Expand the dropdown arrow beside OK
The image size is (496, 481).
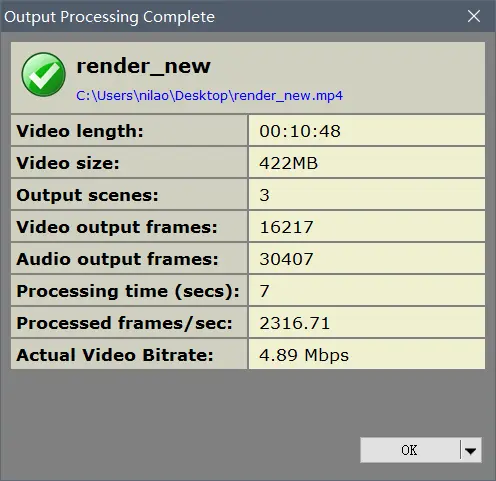pyautogui.click(x=471, y=451)
